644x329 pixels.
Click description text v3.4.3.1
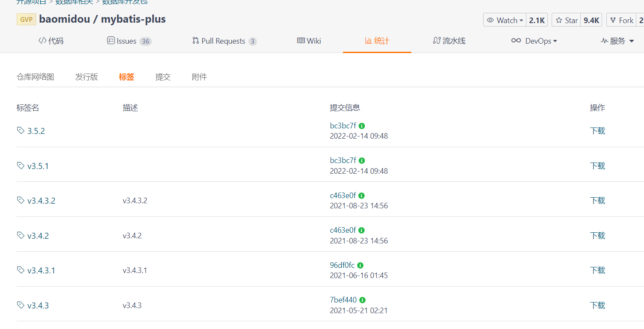coord(135,270)
